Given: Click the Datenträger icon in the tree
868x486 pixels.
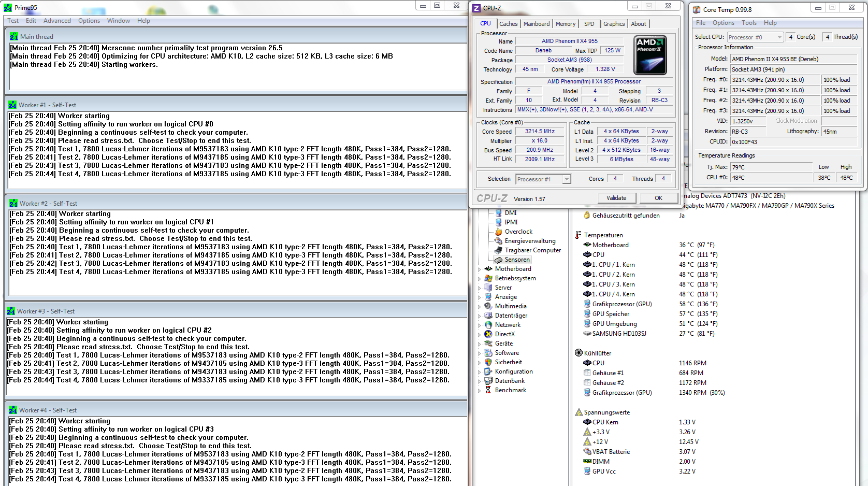Looking at the screenshot, I should [x=488, y=316].
